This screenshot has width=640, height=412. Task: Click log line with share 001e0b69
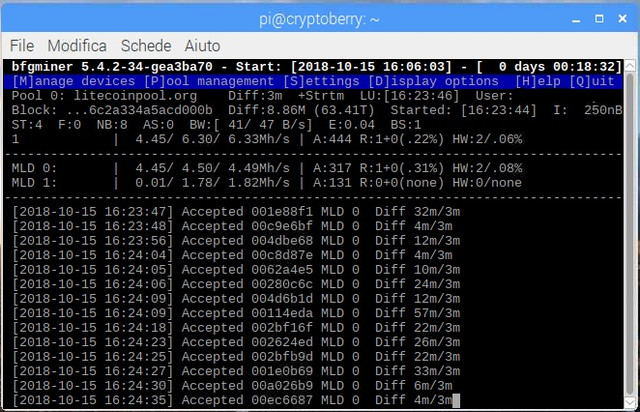pyautogui.click(x=236, y=371)
